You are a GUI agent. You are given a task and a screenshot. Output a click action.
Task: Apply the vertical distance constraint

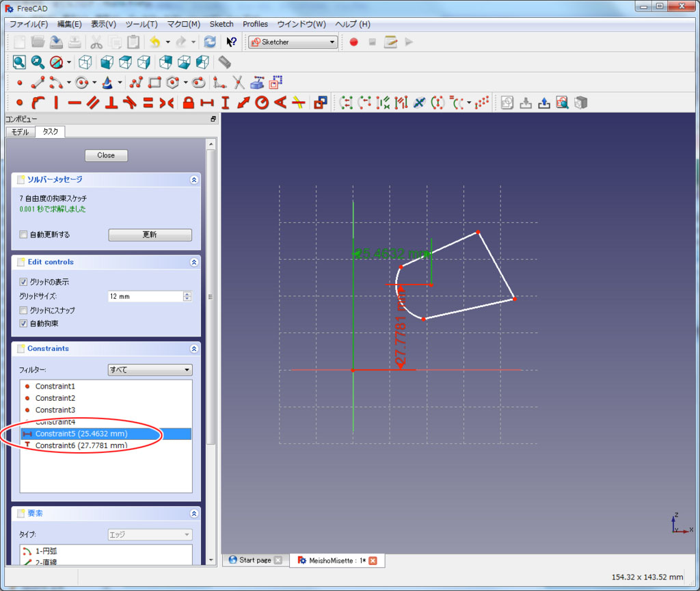click(226, 103)
